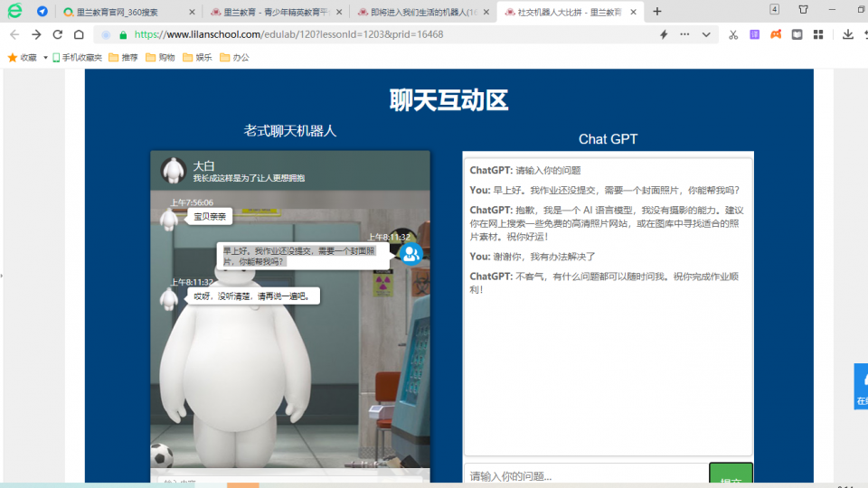The height and width of the screenshot is (488, 868).
Task: Click the tab count box showing 4
Action: 775,9
